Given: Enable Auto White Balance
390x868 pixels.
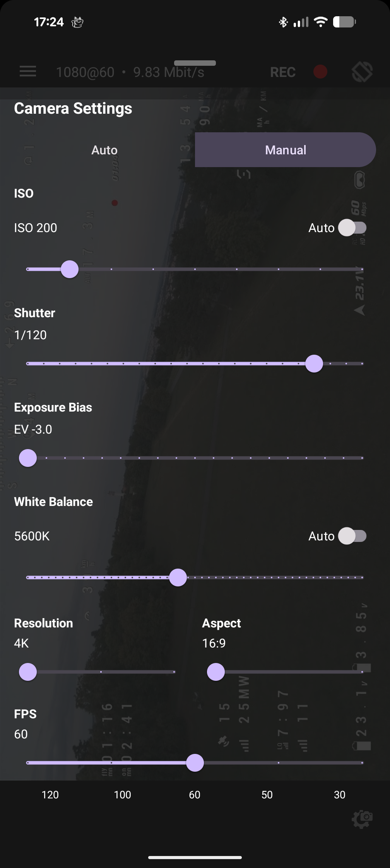Looking at the screenshot, I should pyautogui.click(x=352, y=536).
